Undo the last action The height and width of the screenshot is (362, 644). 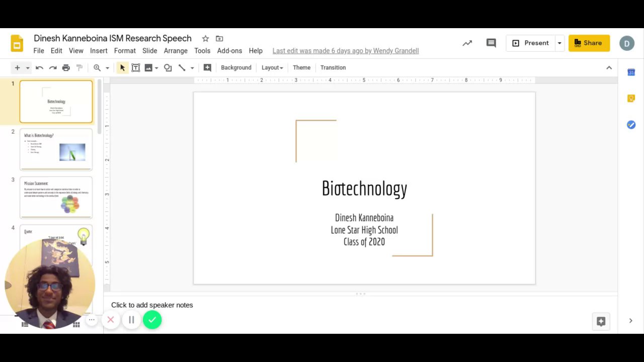[x=39, y=67]
